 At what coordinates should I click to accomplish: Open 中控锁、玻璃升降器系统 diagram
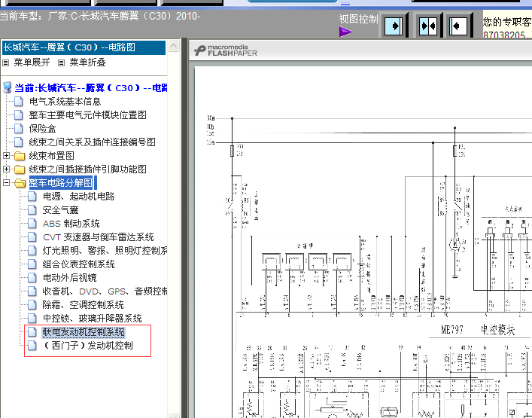point(93,319)
